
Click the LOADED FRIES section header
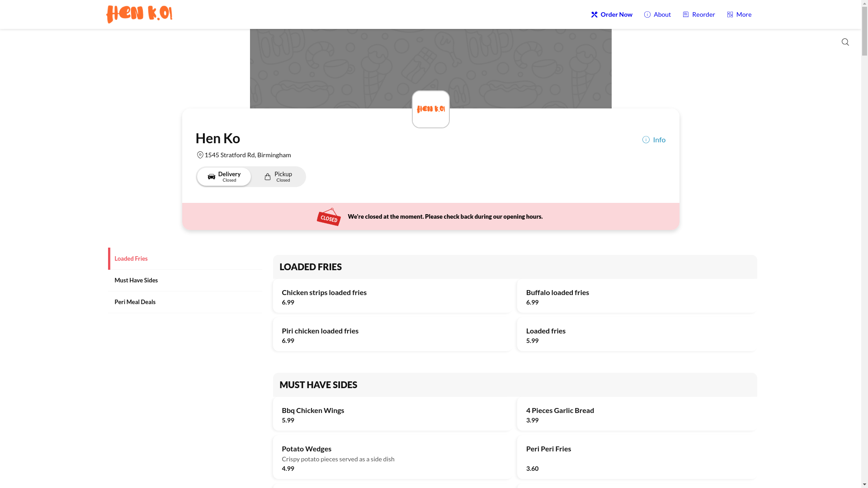515,267
